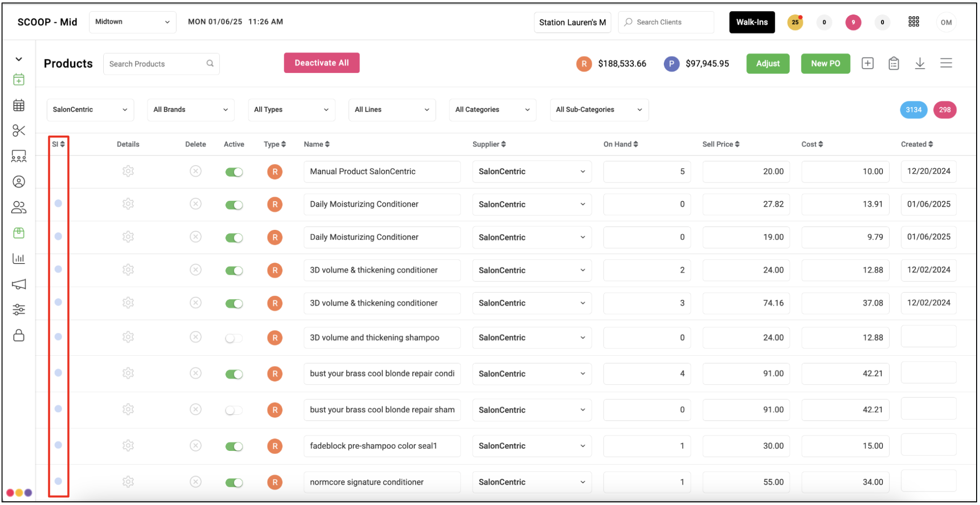This screenshot has height=505, width=980.
Task: Open the marketing megaphone icon in sidebar
Action: coord(19,284)
